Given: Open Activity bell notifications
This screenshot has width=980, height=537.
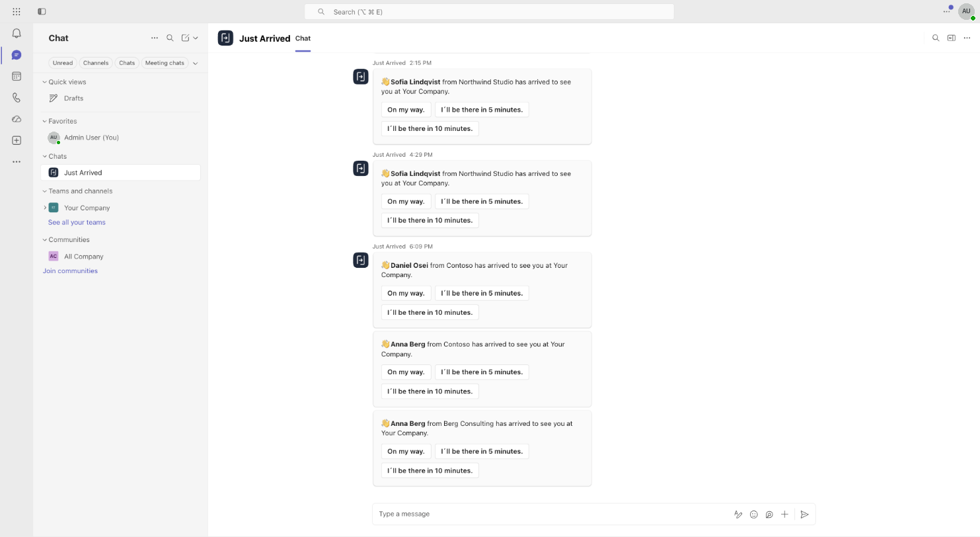Looking at the screenshot, I should coord(17,34).
